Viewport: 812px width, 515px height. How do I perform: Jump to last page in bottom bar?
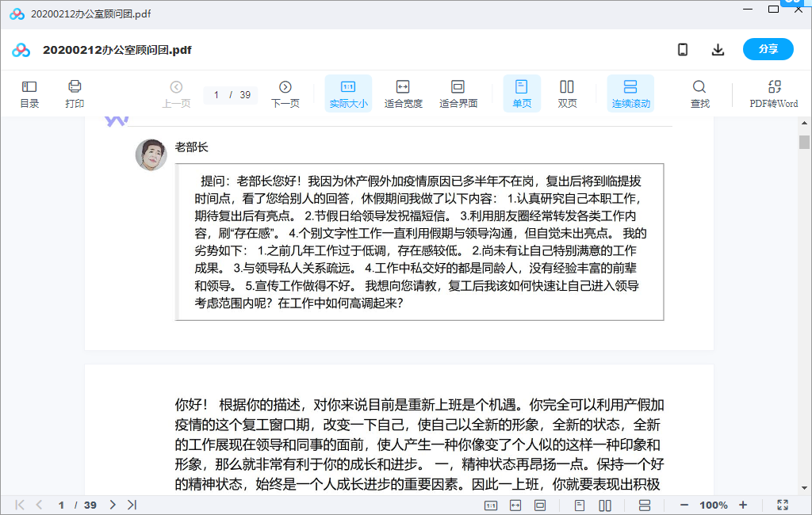[x=132, y=505]
